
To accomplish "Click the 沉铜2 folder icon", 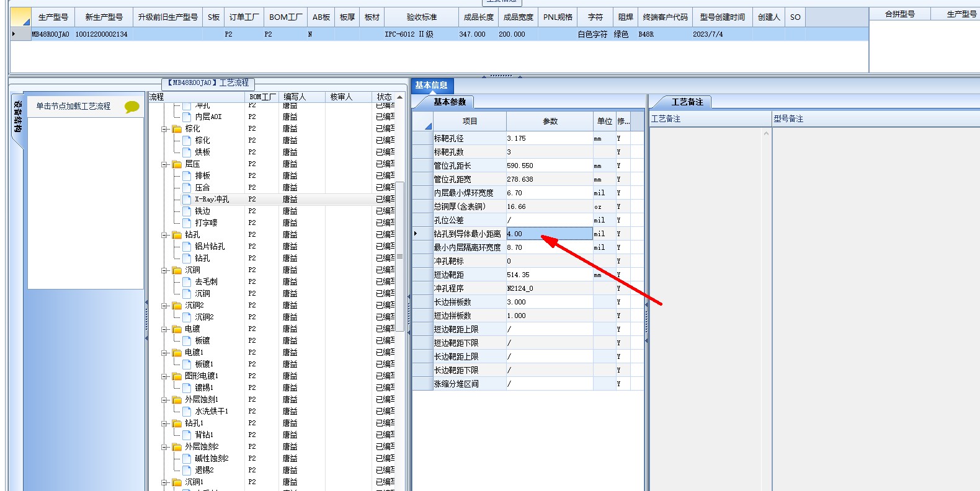I will click(177, 306).
